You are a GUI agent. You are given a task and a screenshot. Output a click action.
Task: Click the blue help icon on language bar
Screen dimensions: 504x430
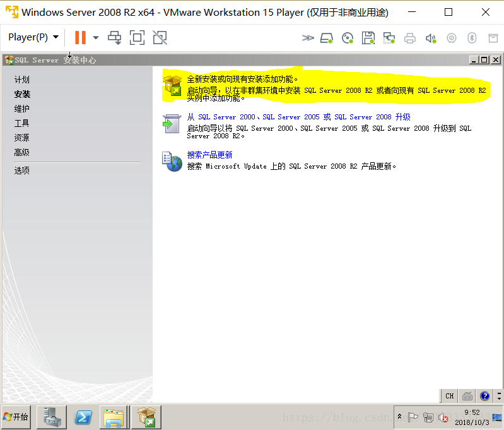pos(484,396)
